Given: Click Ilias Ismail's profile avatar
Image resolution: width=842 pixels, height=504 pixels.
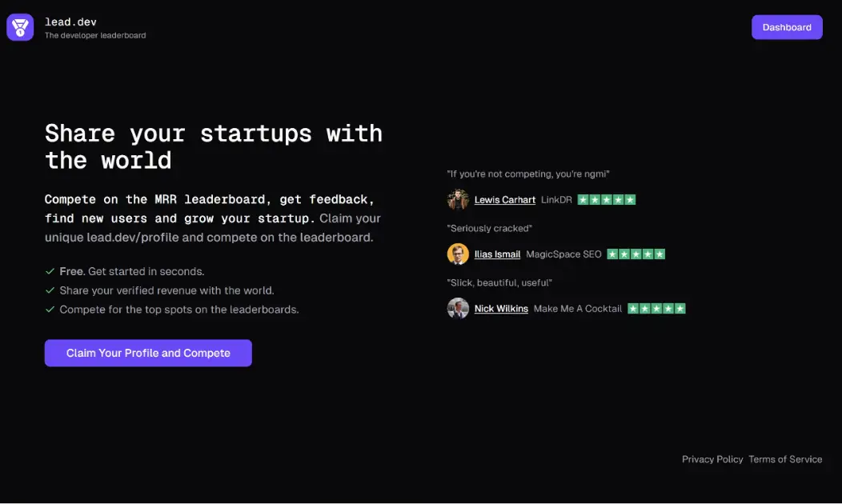Looking at the screenshot, I should click(x=458, y=254).
